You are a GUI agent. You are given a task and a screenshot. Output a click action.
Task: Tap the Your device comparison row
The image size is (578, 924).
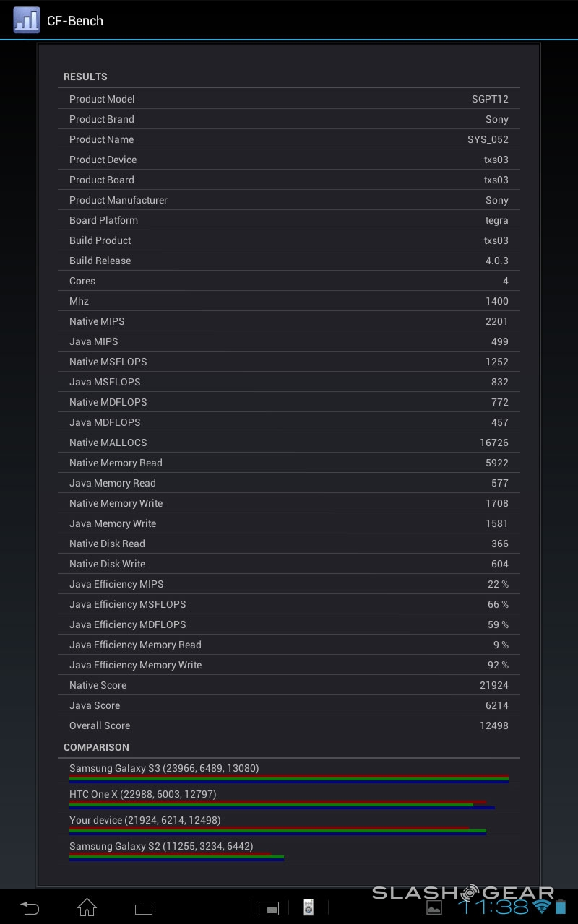point(289,824)
